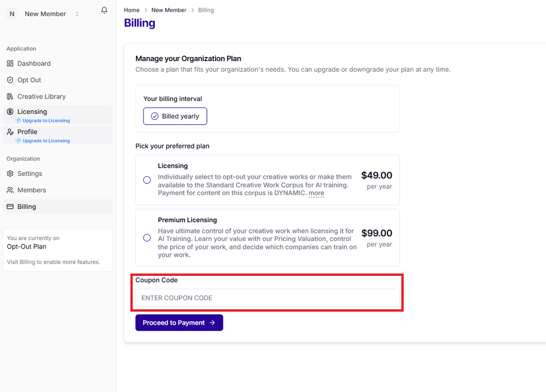Click the checkmark inside Billed yearly
This screenshot has height=392, width=546.
pyautogui.click(x=154, y=116)
